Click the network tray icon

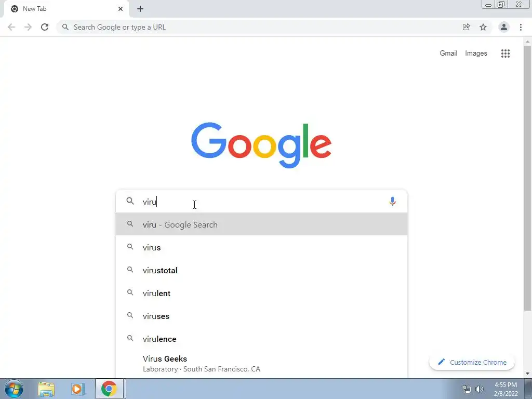pos(467,389)
